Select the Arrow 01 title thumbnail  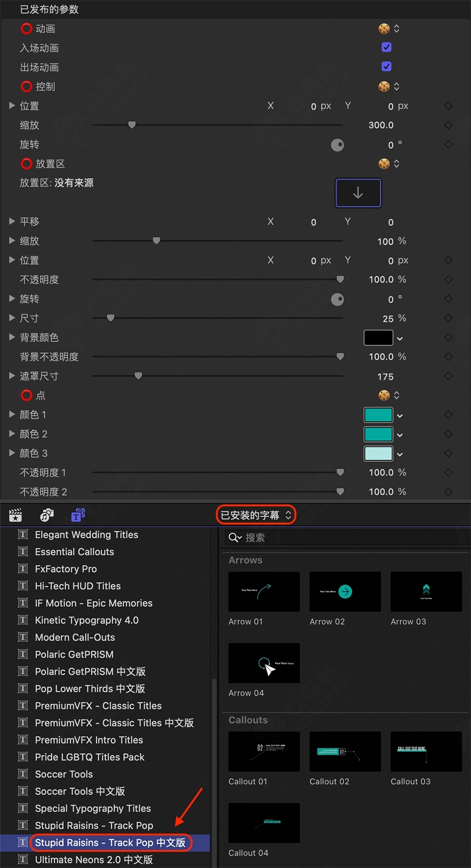point(264,592)
